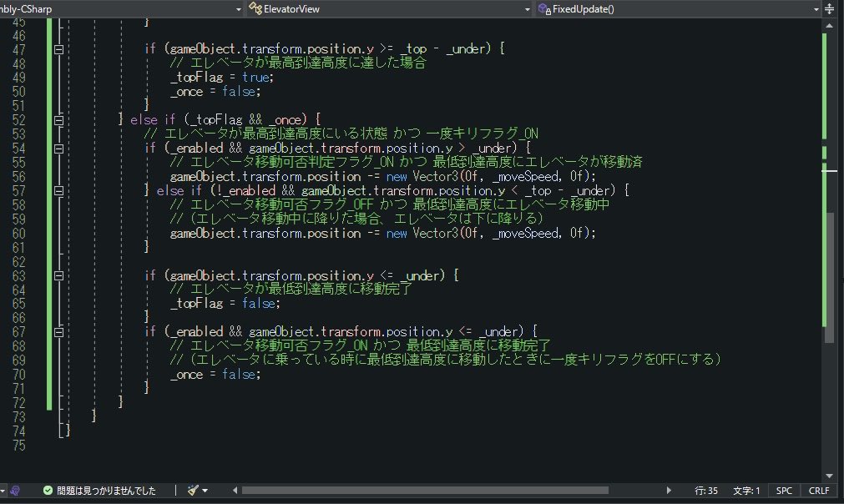The image size is (844, 504).
Task: Click 'if (_enabled && ...' condition on line 67
Action: click(x=334, y=332)
